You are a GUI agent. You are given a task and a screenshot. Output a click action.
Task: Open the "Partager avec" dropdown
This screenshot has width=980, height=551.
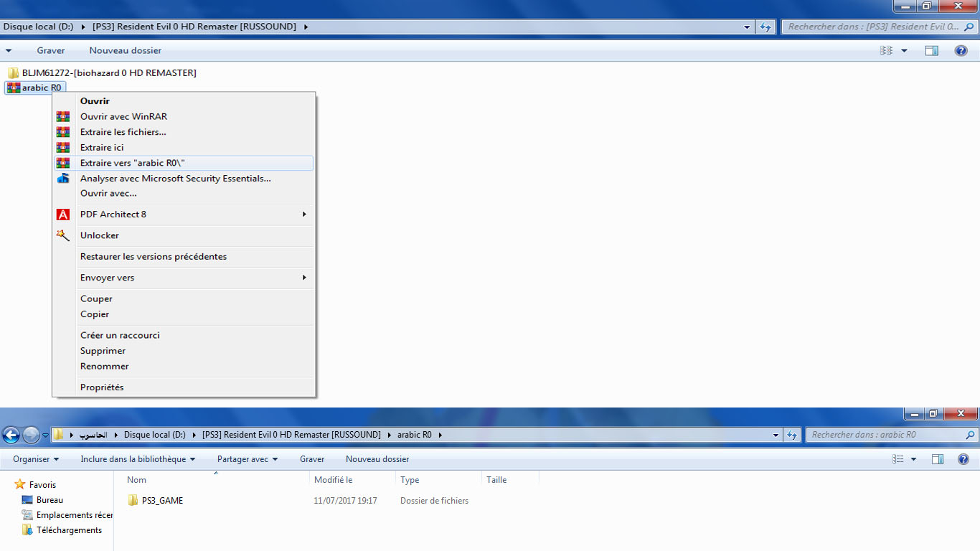point(248,459)
